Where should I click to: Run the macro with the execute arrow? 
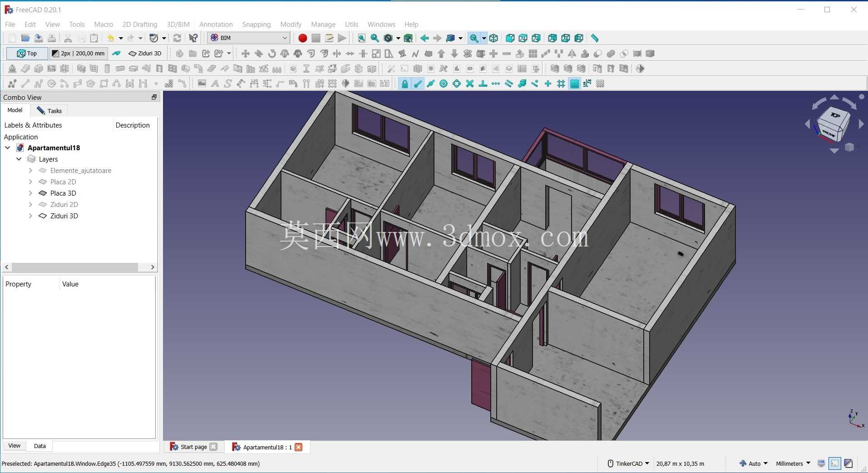point(342,38)
